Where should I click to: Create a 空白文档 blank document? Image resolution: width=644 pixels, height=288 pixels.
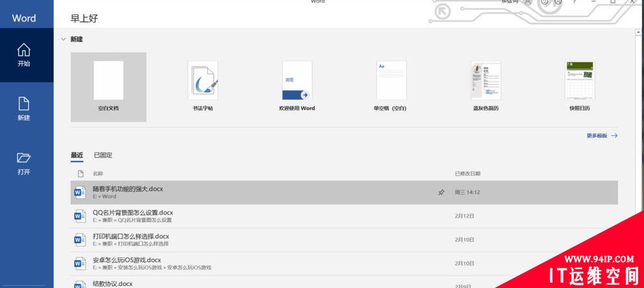108,87
